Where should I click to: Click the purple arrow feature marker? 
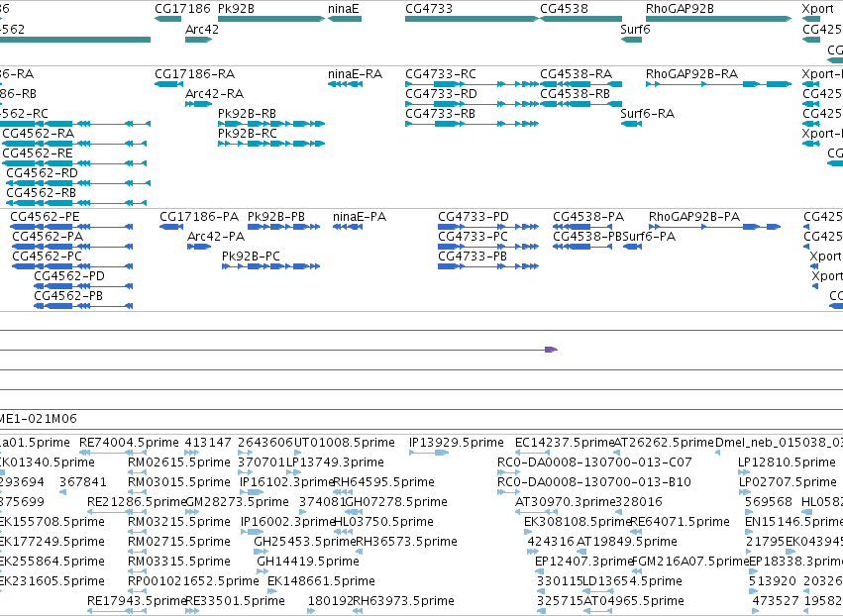point(551,350)
